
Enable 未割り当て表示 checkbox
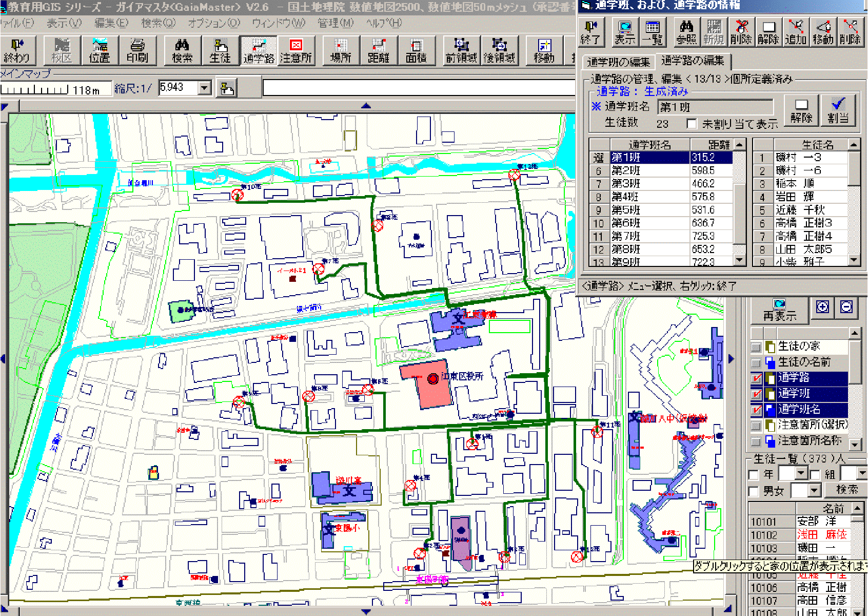[692, 124]
